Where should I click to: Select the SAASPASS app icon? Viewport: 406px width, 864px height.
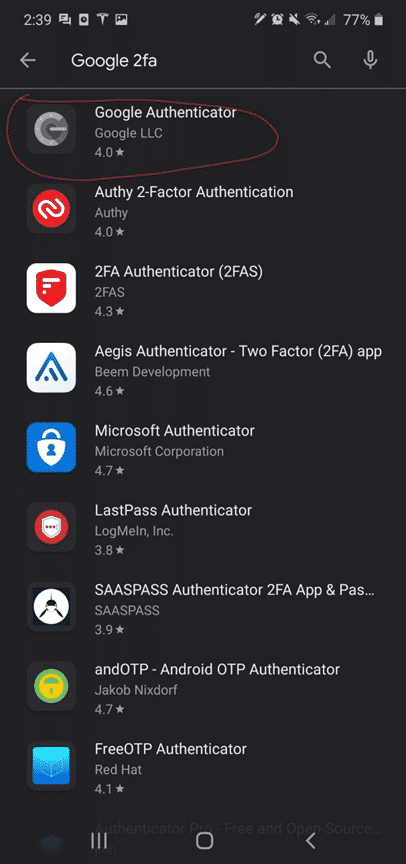[x=51, y=606]
